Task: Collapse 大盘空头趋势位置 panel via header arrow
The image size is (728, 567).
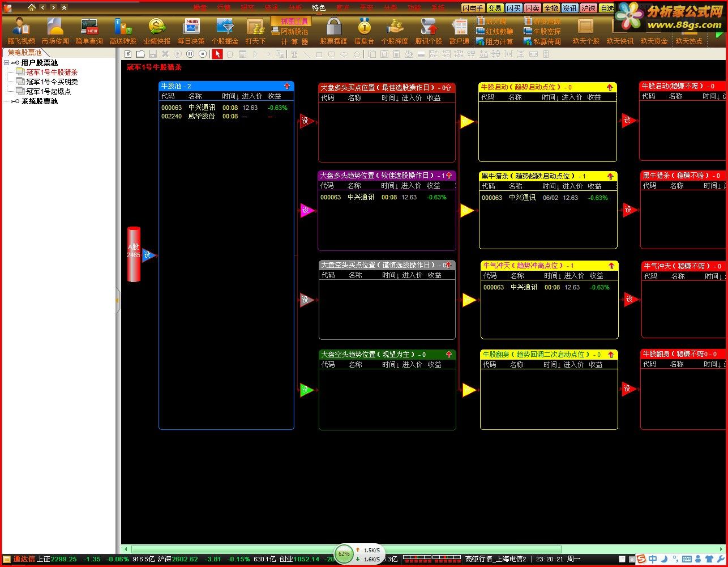Action: point(449,355)
